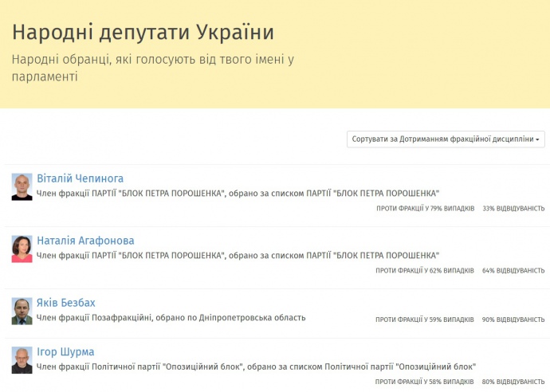Click Яків Безбах's Позафракційні faction description
This screenshot has height=392, width=550.
point(171,318)
